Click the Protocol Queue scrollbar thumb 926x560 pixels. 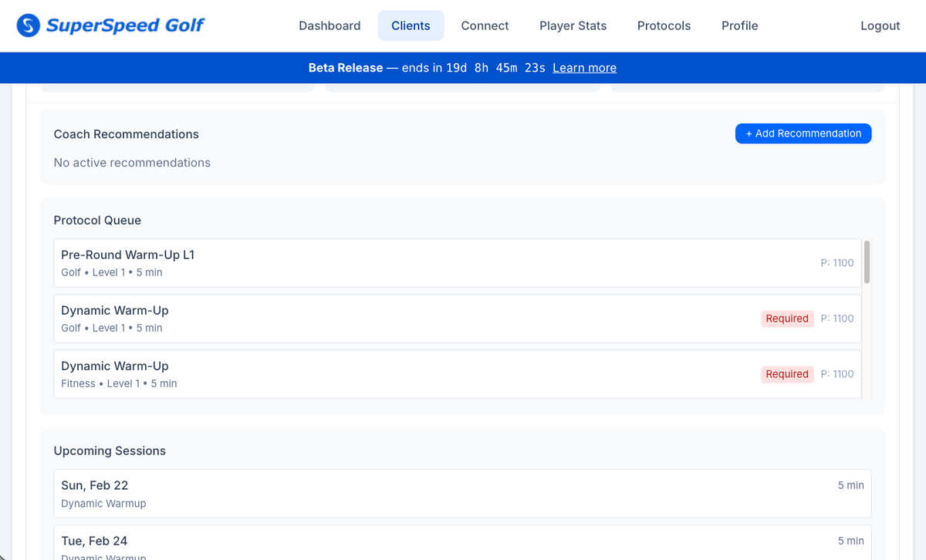point(867,262)
